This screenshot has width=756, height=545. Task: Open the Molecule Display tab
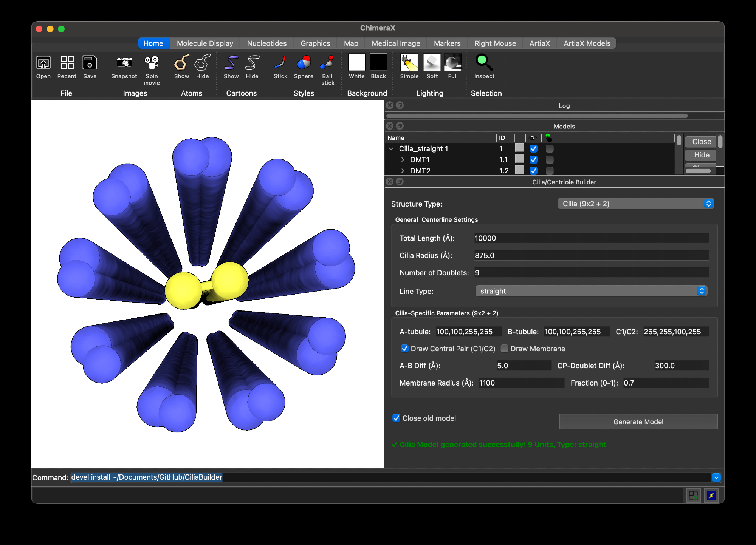click(x=205, y=43)
